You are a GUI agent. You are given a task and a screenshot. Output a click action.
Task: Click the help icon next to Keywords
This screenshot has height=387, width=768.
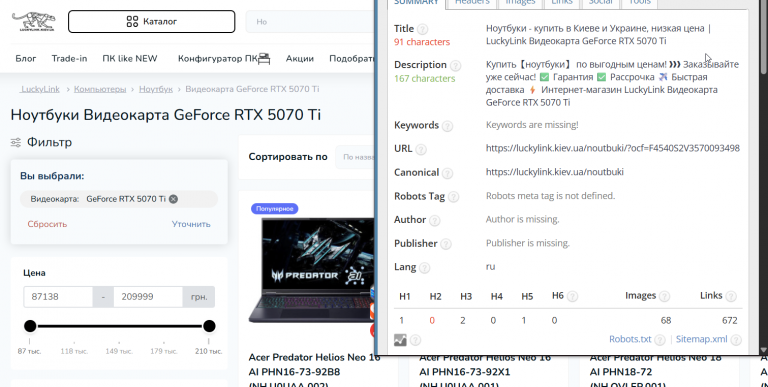447,126
